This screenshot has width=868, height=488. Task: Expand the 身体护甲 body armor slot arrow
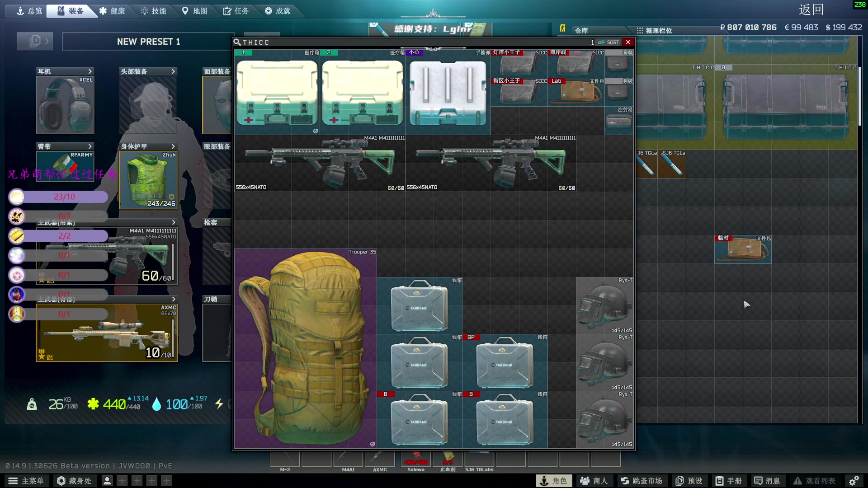click(173, 146)
